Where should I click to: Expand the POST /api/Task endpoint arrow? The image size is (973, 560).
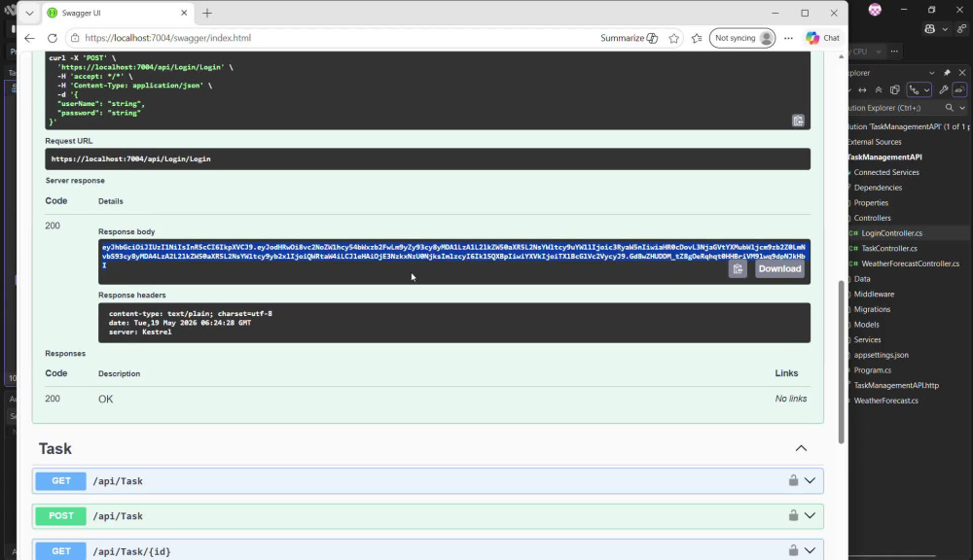pyautogui.click(x=810, y=515)
